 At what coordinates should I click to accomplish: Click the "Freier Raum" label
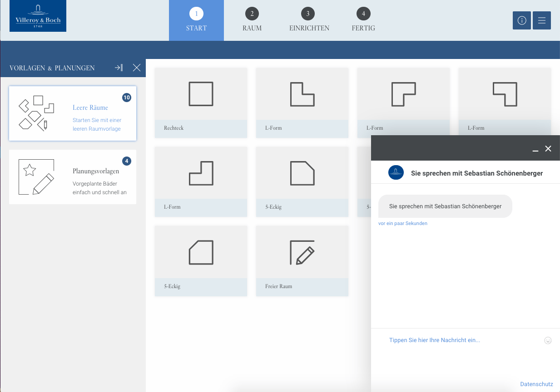(x=279, y=286)
